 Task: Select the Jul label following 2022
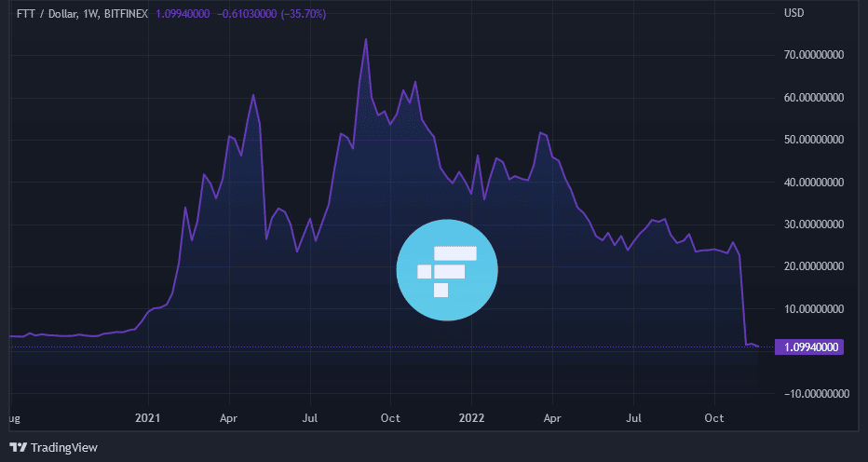(634, 417)
